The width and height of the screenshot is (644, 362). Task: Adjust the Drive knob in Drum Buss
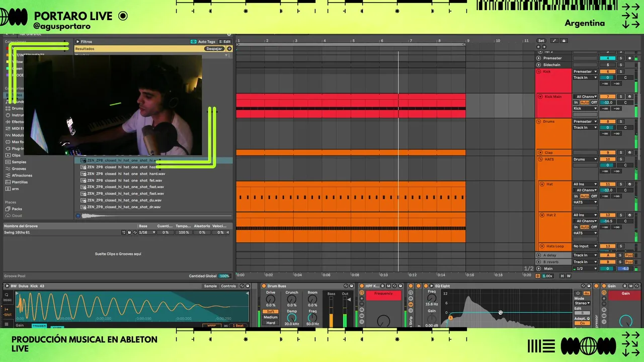pyautogui.click(x=271, y=299)
